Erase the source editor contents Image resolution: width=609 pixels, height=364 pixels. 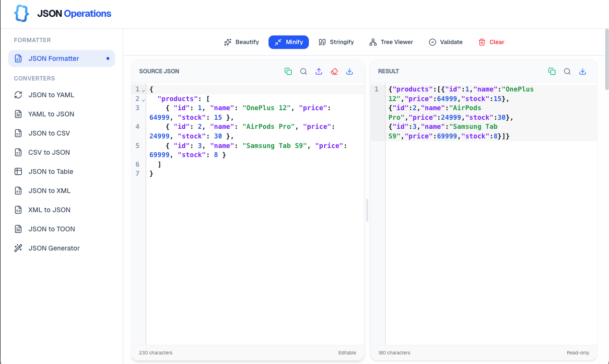point(334,71)
